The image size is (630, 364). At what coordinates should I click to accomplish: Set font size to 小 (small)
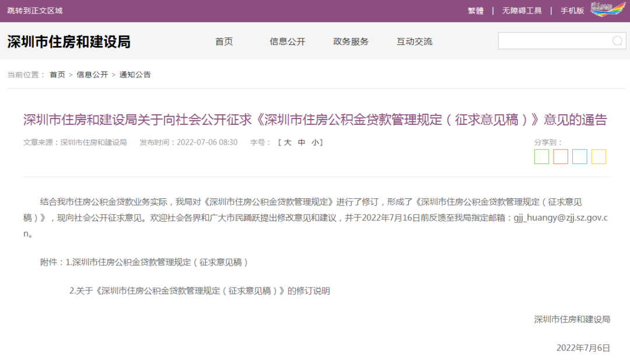(315, 142)
